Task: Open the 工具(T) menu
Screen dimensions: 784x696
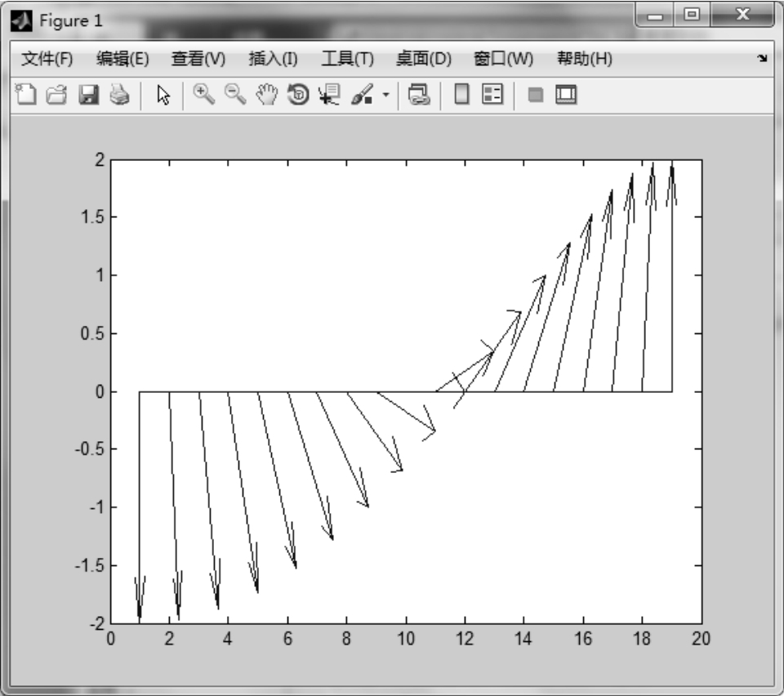Action: point(347,59)
